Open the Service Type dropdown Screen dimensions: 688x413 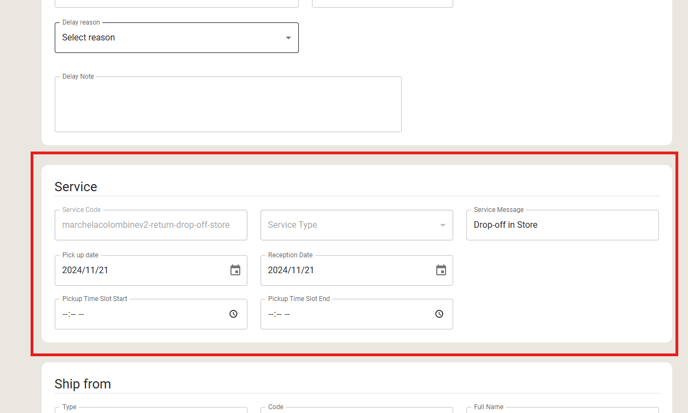pyautogui.click(x=357, y=225)
